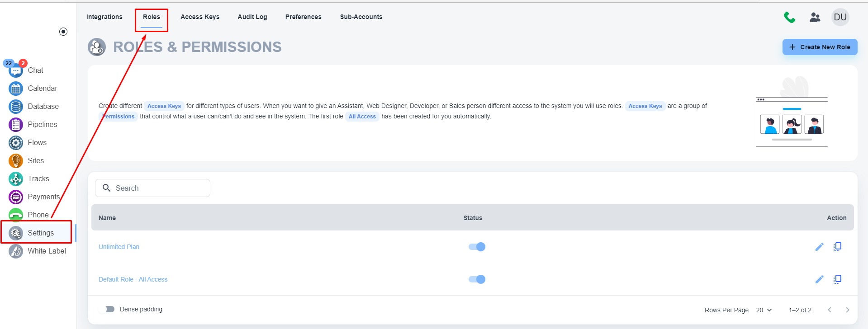Open the contacts people icon in header

point(815,17)
